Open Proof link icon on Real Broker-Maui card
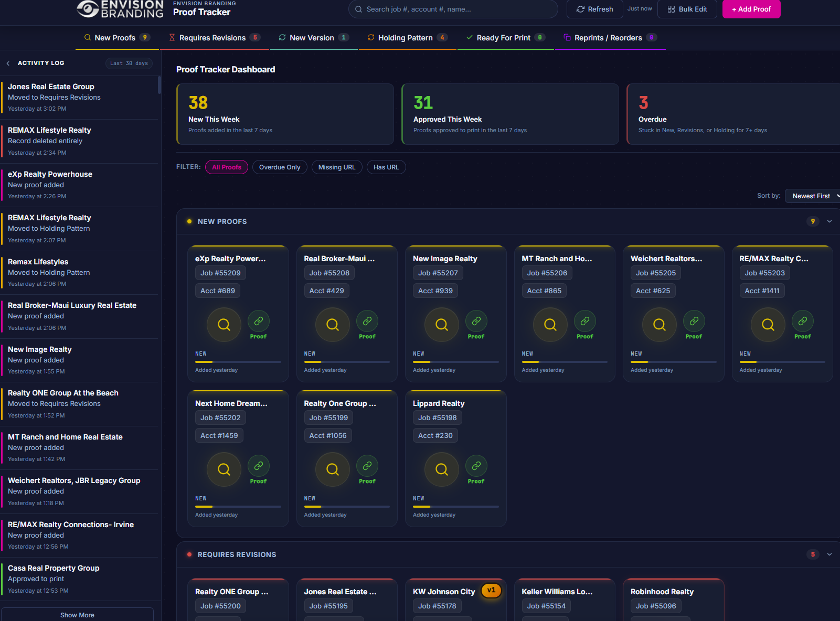840x621 pixels. point(367,321)
